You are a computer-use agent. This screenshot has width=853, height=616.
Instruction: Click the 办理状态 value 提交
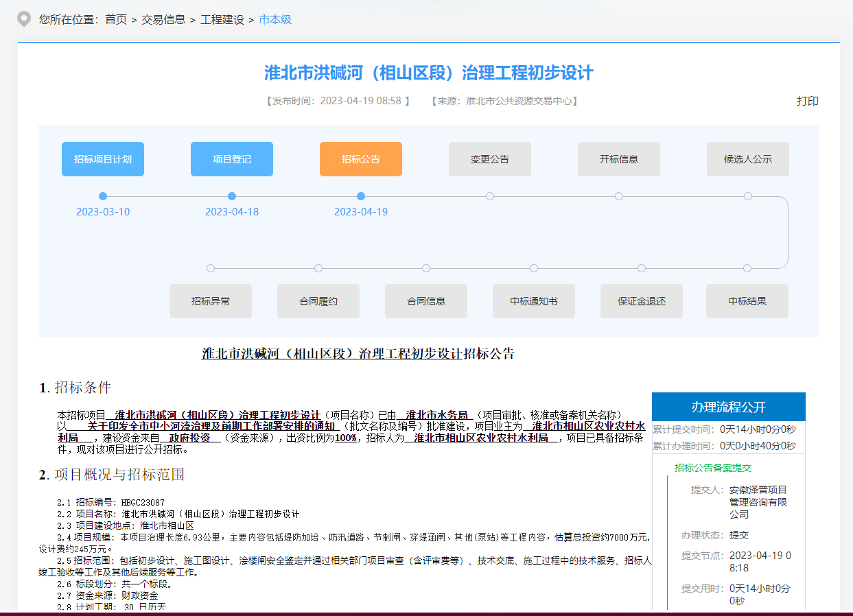739,535
